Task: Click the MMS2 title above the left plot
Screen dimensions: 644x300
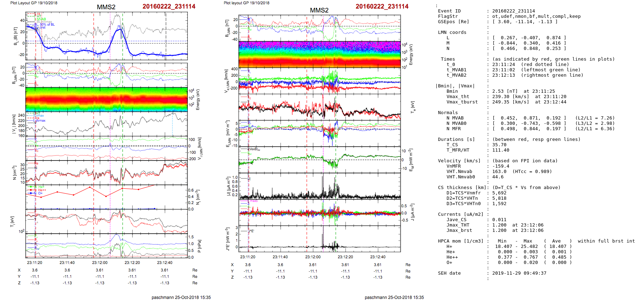Action: (106, 7)
